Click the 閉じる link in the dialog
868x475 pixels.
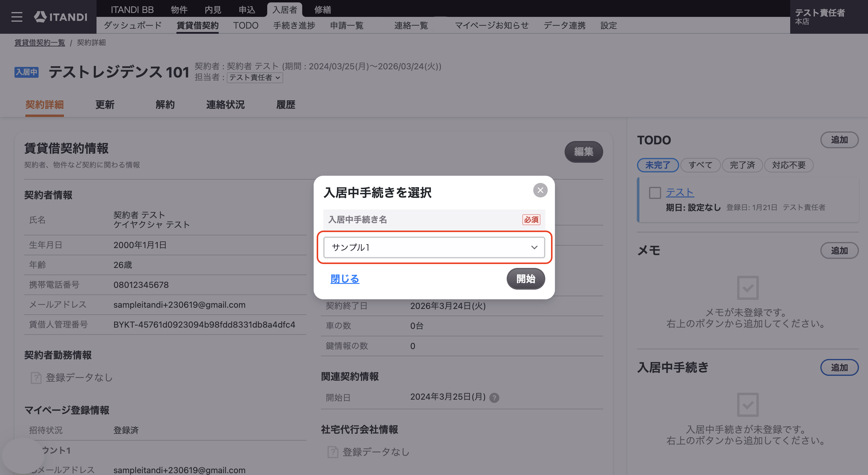click(345, 279)
